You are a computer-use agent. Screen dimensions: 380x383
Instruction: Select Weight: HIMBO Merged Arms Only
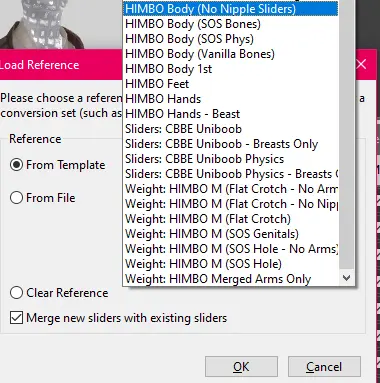click(x=231, y=279)
